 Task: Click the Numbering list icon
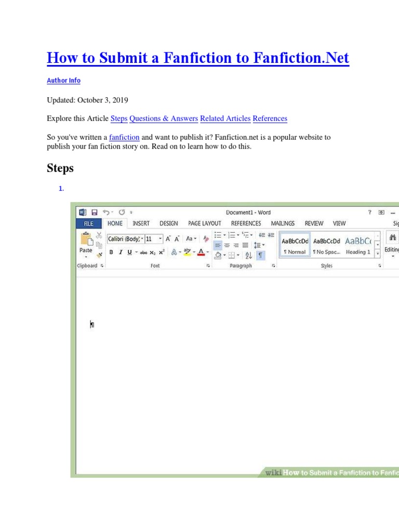click(x=231, y=235)
